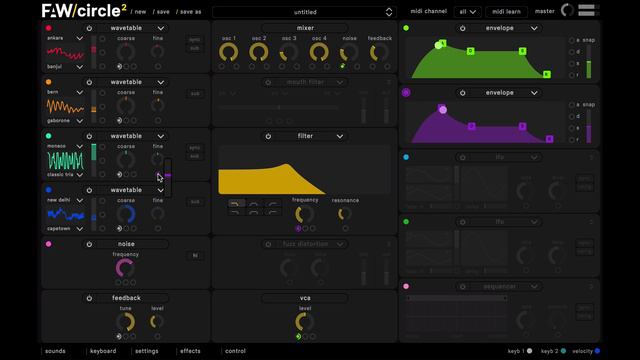Switch to the control tab
The image size is (640, 360).
pyautogui.click(x=235, y=351)
